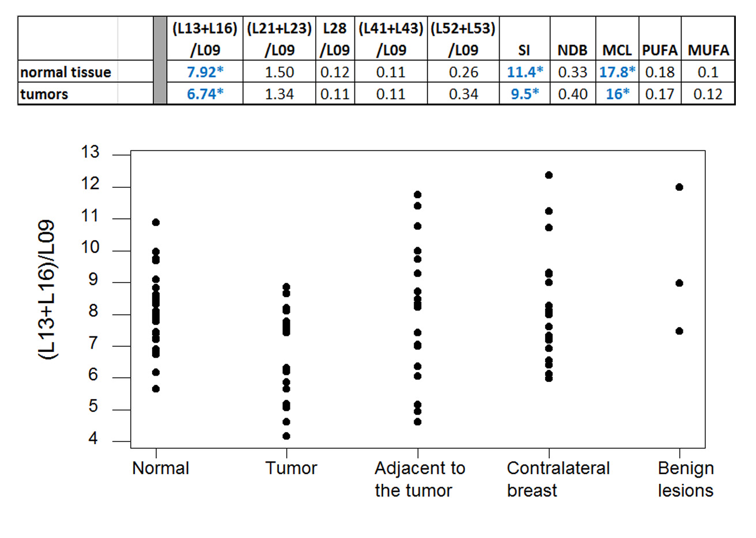Click the "tumors" row label
Image resolution: width=756 pixels, height=538 pixels.
click(44, 94)
